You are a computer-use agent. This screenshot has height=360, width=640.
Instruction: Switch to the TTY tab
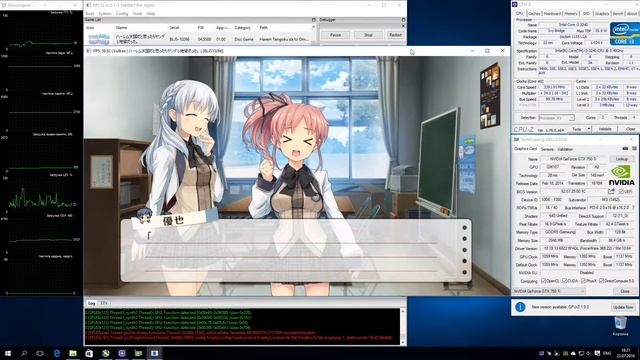pos(104,303)
